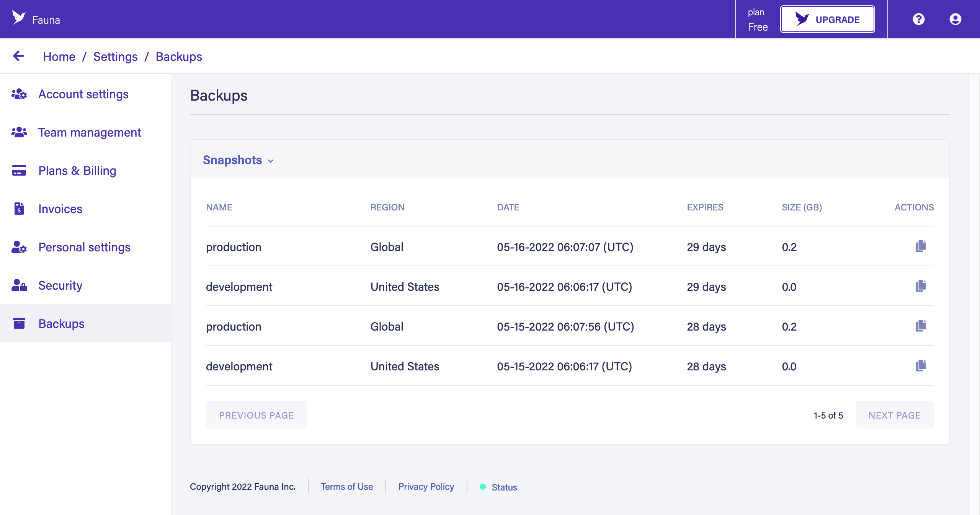The width and height of the screenshot is (980, 515).
Task: Open the Plans & Billing section
Action: click(78, 170)
